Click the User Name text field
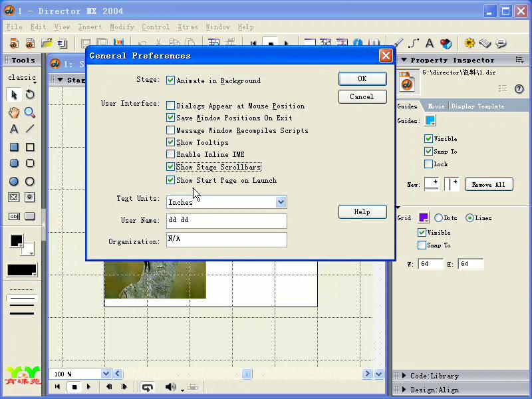Viewport: 532px width, 399px height. pos(227,221)
